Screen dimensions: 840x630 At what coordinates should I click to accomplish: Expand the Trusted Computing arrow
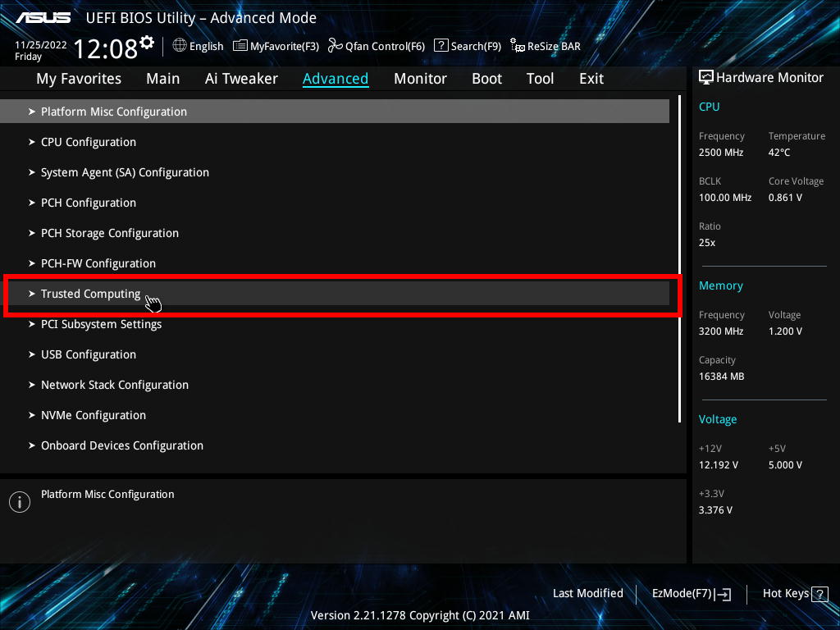pyautogui.click(x=32, y=294)
